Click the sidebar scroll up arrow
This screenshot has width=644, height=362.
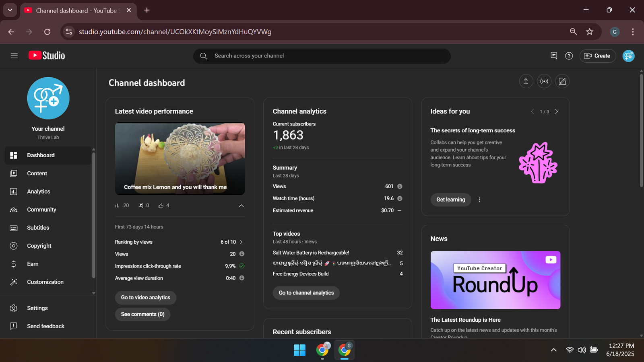click(x=94, y=149)
